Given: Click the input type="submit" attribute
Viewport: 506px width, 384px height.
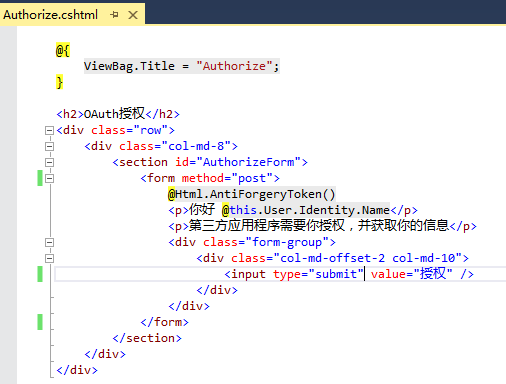Looking at the screenshot, I should point(318,274).
